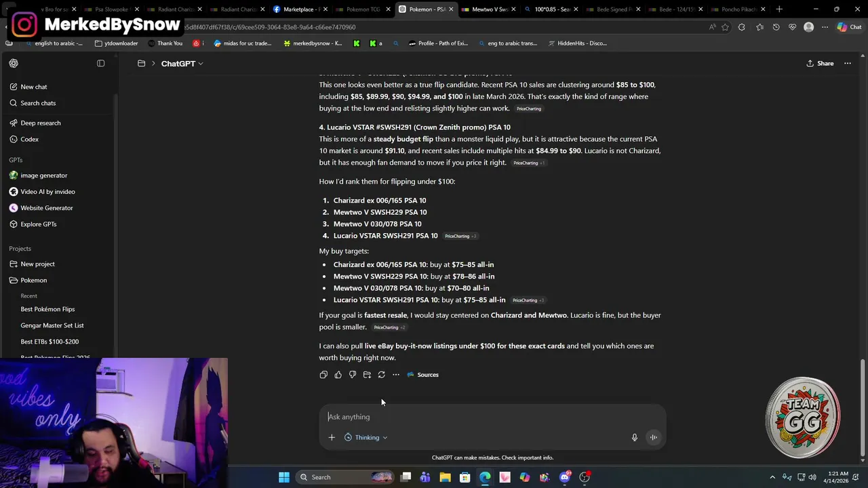Show hidden system tray icons chevron
This screenshot has width=868, height=488.
coord(772,477)
